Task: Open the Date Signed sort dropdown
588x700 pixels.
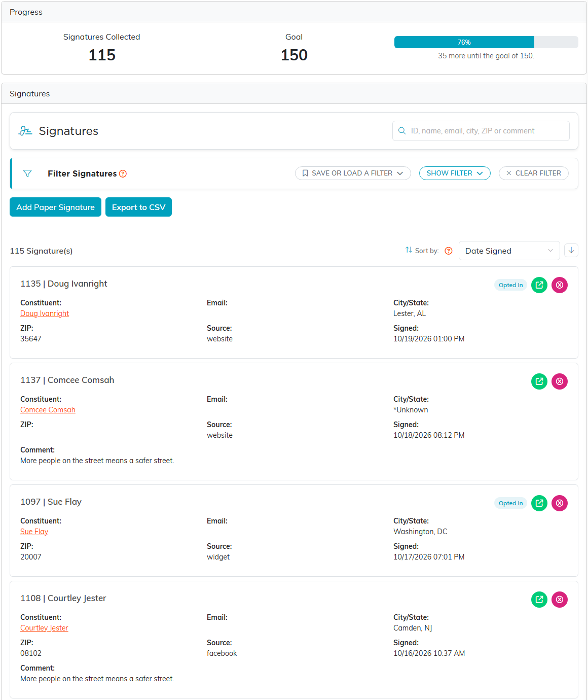Action: click(x=509, y=251)
